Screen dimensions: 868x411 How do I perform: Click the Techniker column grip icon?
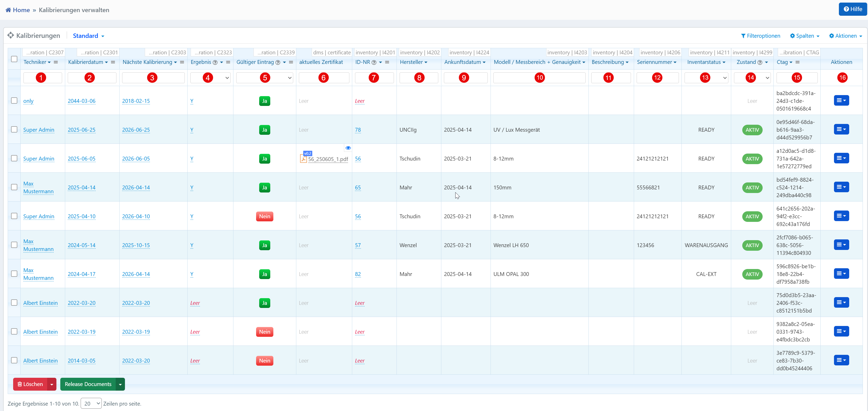click(x=56, y=62)
